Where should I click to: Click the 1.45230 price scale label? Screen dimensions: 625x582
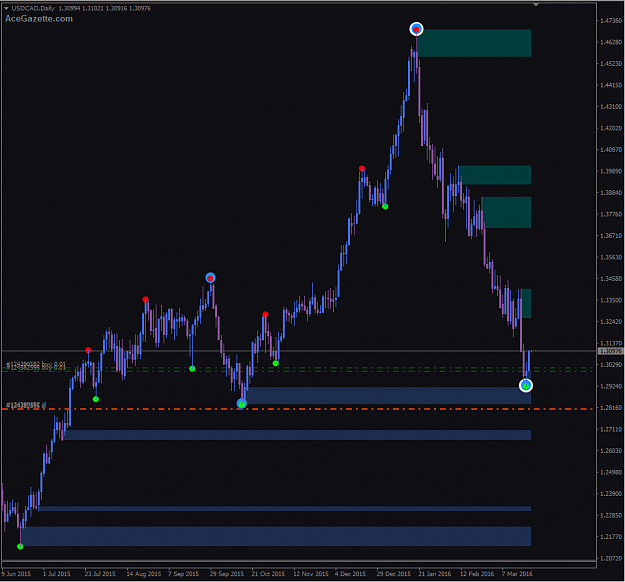pos(611,64)
